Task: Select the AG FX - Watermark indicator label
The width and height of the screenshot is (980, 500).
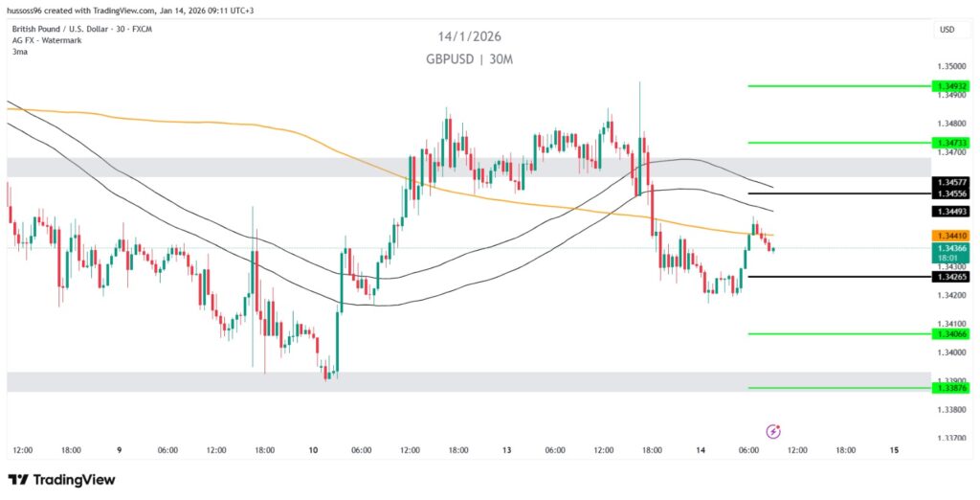Action: pyautogui.click(x=47, y=40)
